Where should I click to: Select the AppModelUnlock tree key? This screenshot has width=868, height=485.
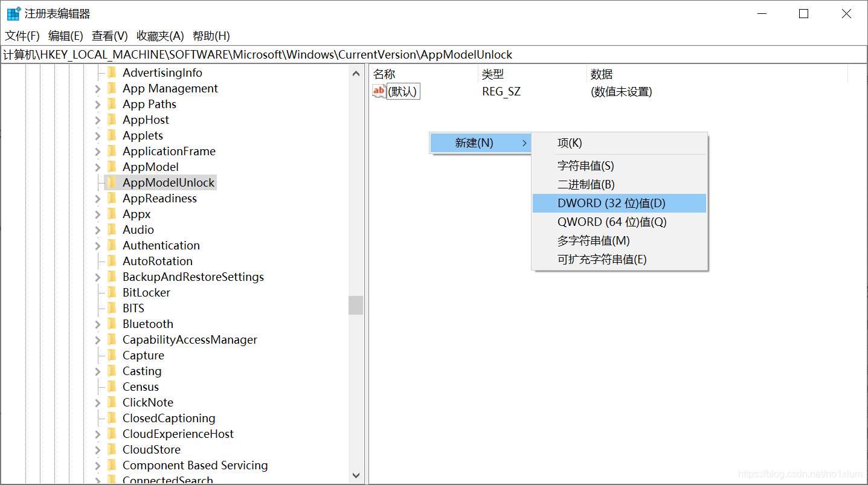pyautogui.click(x=169, y=182)
